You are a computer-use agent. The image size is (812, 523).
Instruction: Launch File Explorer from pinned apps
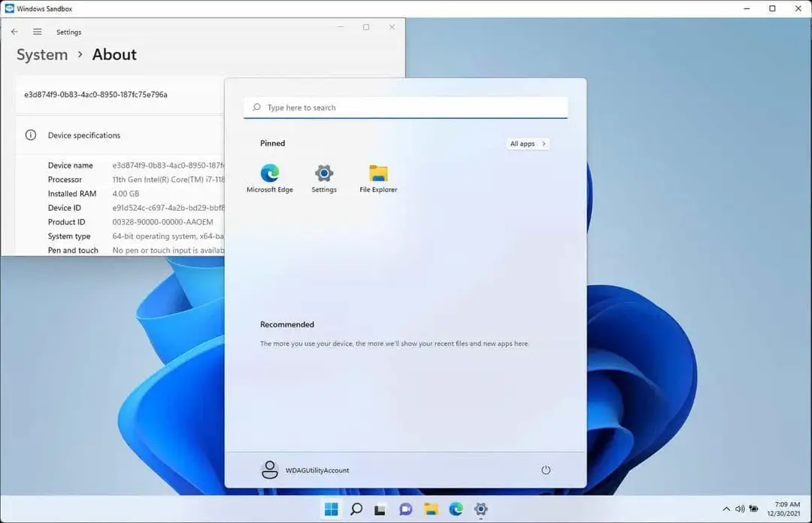[x=378, y=178]
